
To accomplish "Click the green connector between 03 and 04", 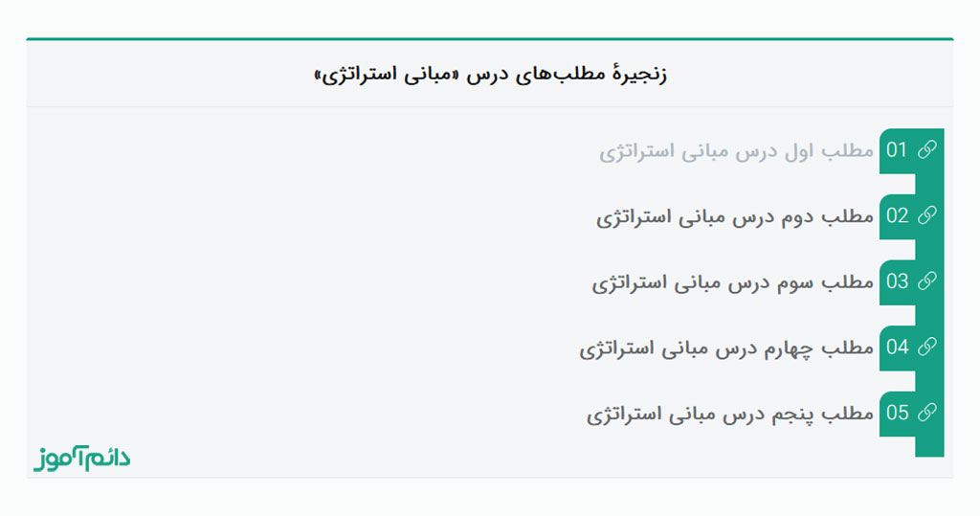I will click(x=929, y=315).
